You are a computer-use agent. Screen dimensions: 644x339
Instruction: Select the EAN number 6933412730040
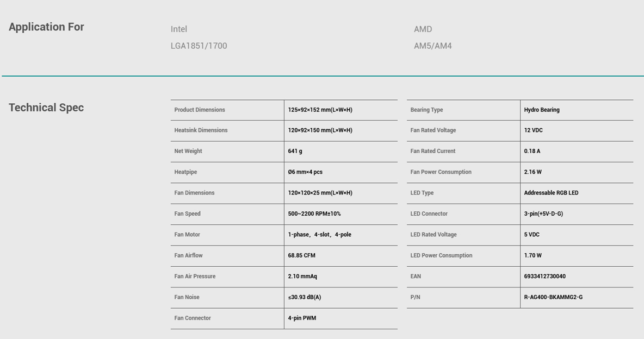544,276
